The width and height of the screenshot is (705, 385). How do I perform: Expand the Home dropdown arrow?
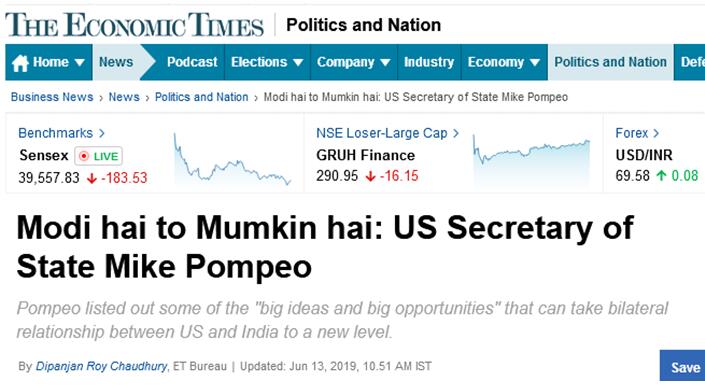(x=80, y=63)
